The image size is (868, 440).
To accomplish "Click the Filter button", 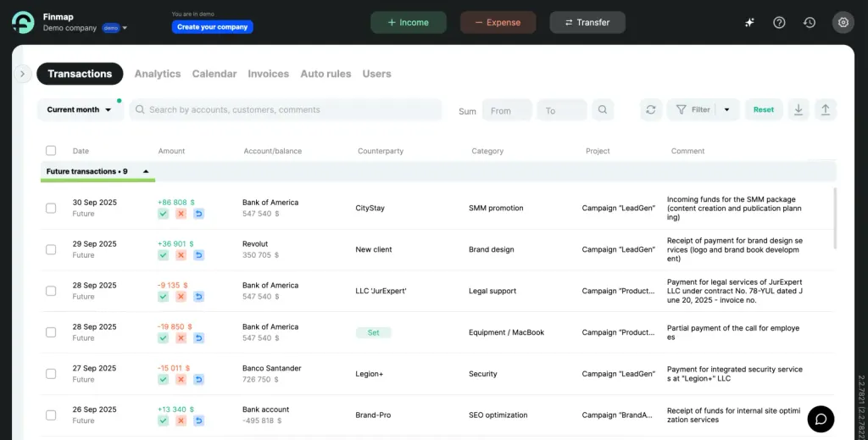I will [693, 109].
